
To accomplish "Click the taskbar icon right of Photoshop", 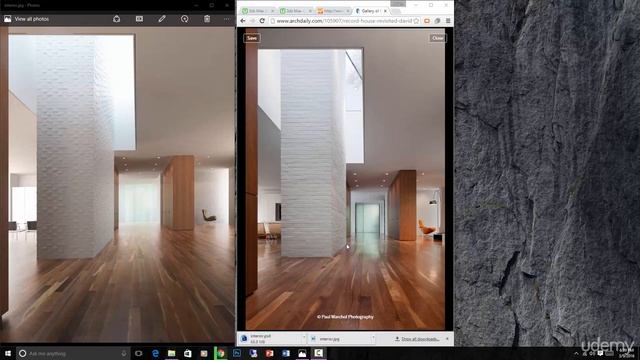I will (253, 353).
